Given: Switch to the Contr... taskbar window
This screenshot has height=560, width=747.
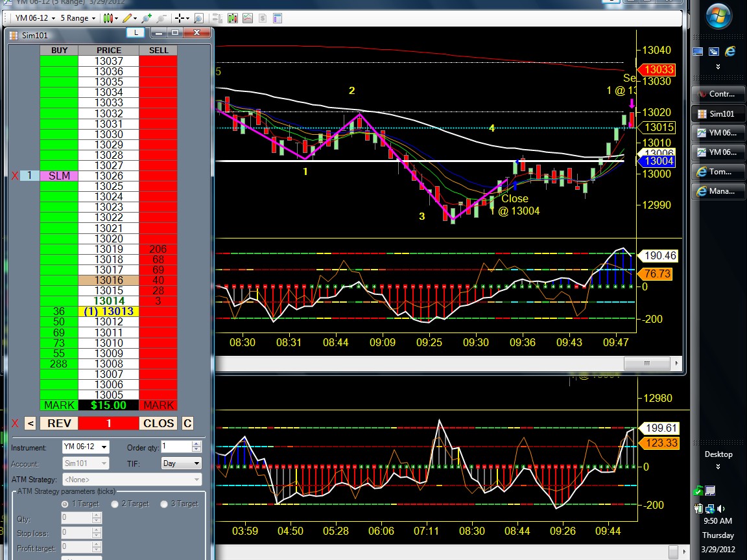Looking at the screenshot, I should 718,94.
